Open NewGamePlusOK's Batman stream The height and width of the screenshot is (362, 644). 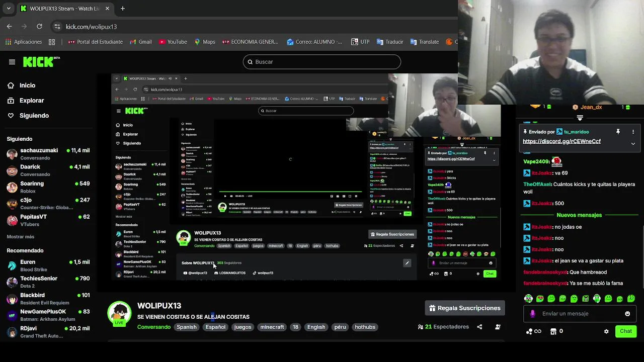(48, 315)
